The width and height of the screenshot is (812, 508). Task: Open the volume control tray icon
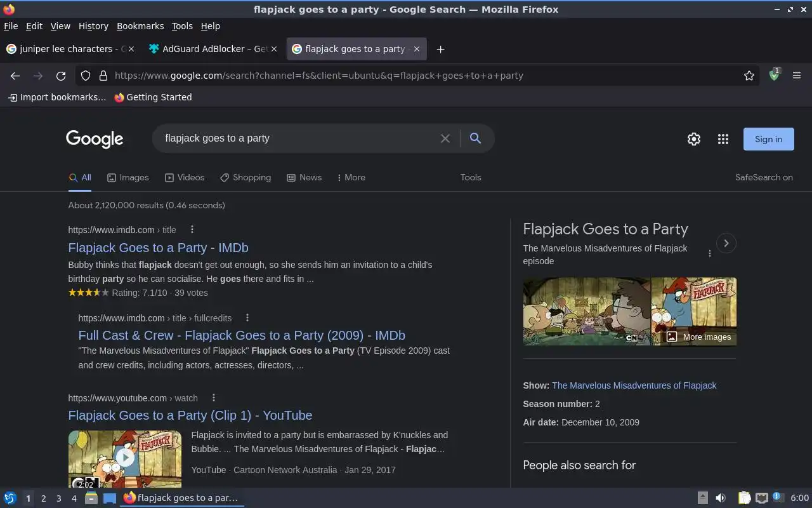pyautogui.click(x=721, y=498)
